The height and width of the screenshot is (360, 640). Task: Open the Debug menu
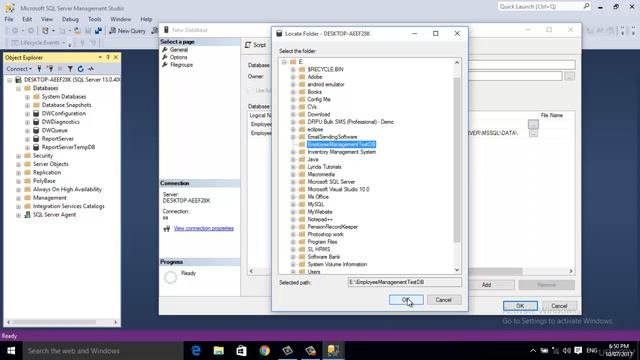pos(70,19)
